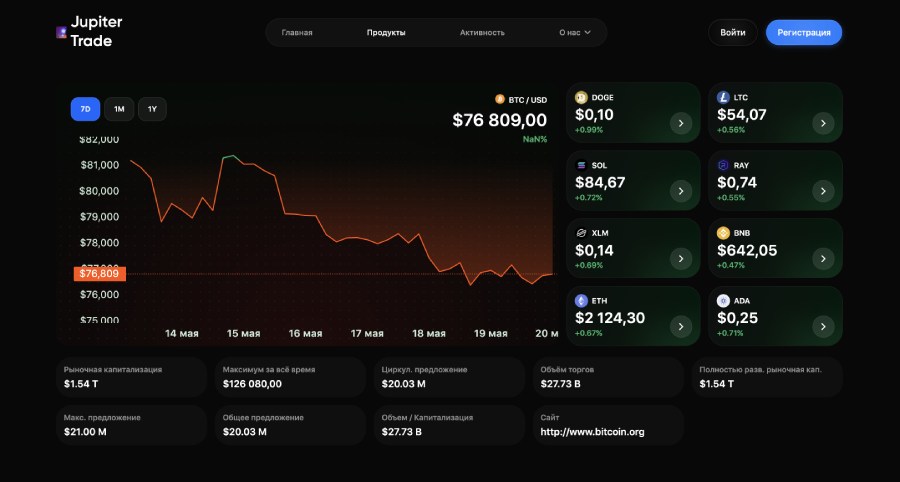Go to the Главная nav item

pos(297,33)
